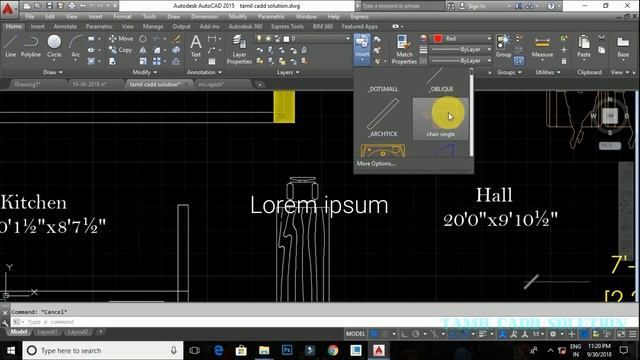
Task: Add a new drawing tab
Action: 260,84
